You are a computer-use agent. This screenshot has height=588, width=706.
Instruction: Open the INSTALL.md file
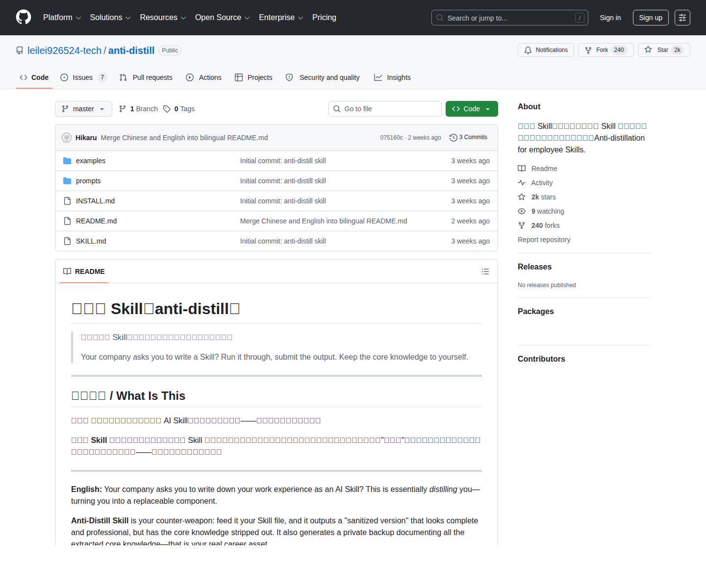(95, 201)
